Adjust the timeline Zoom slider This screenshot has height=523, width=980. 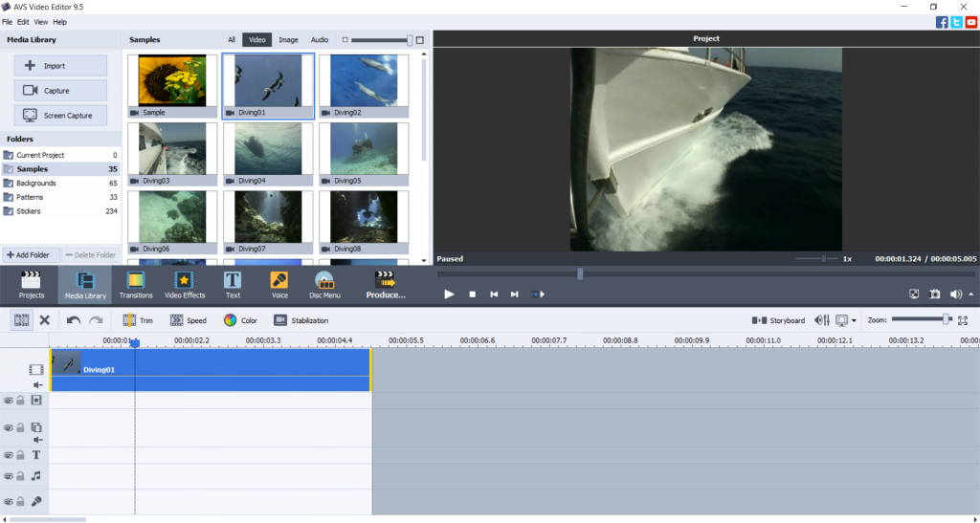[946, 319]
